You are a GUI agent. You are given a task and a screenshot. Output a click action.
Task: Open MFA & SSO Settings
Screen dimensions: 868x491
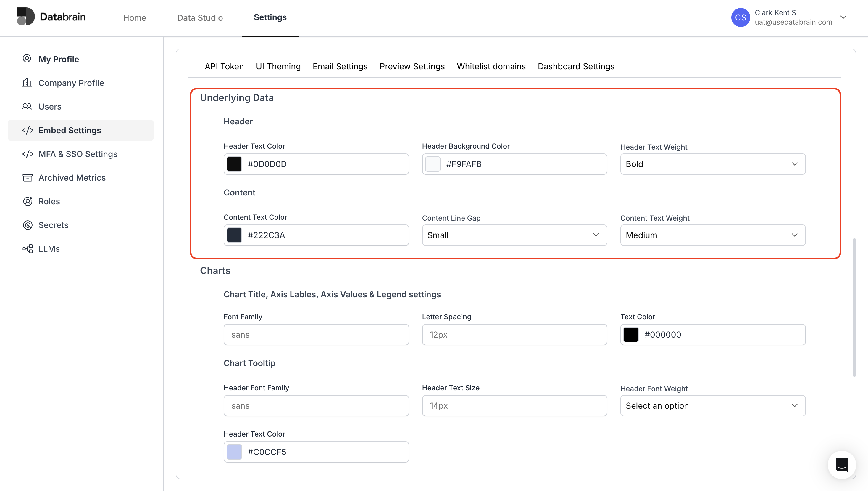78,154
